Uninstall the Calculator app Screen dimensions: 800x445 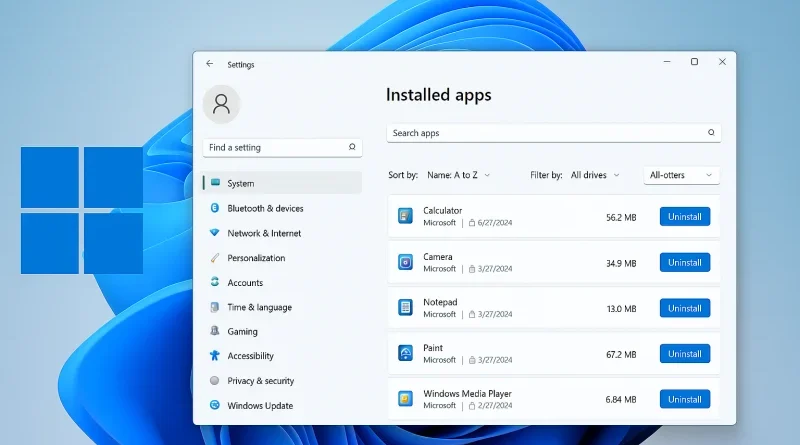tap(685, 216)
